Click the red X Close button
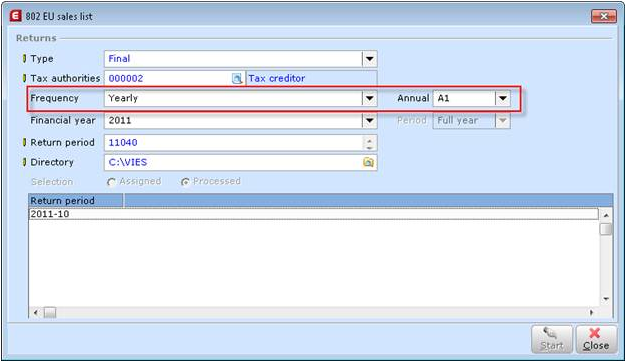Image resolution: width=625 pixels, height=362 pixels. (x=596, y=339)
